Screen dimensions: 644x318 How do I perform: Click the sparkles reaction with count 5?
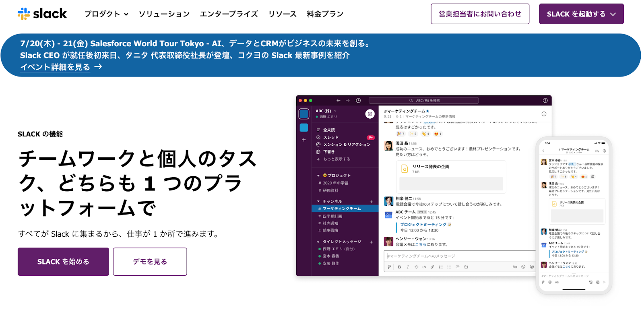[413, 134]
